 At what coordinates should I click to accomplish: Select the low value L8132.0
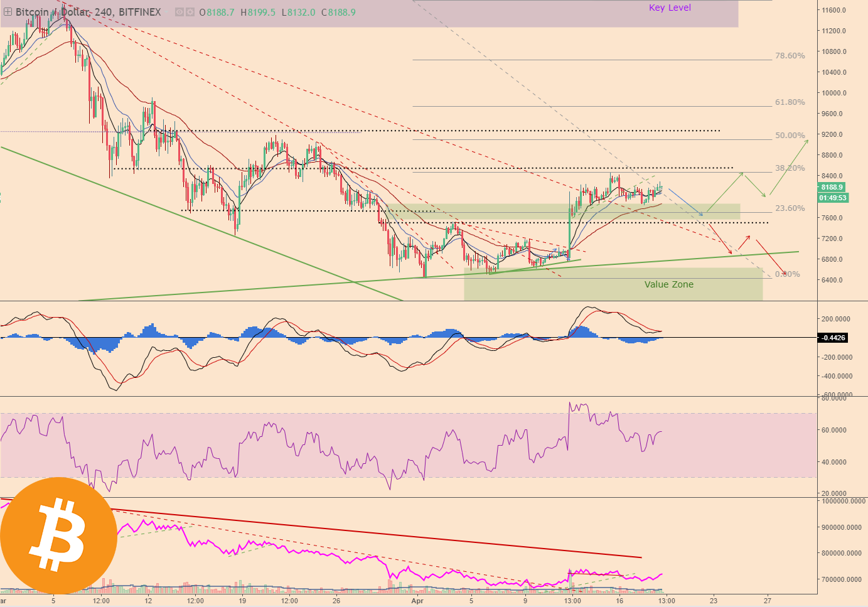pyautogui.click(x=298, y=12)
